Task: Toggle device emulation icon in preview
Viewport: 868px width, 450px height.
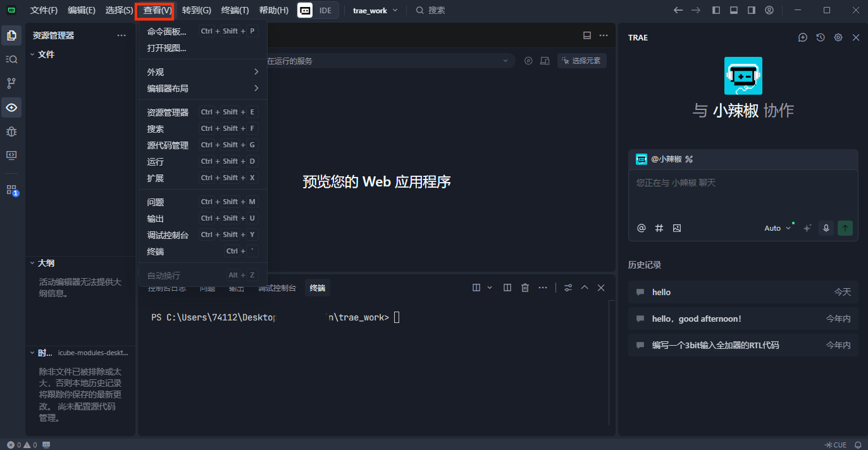Action: click(x=545, y=61)
